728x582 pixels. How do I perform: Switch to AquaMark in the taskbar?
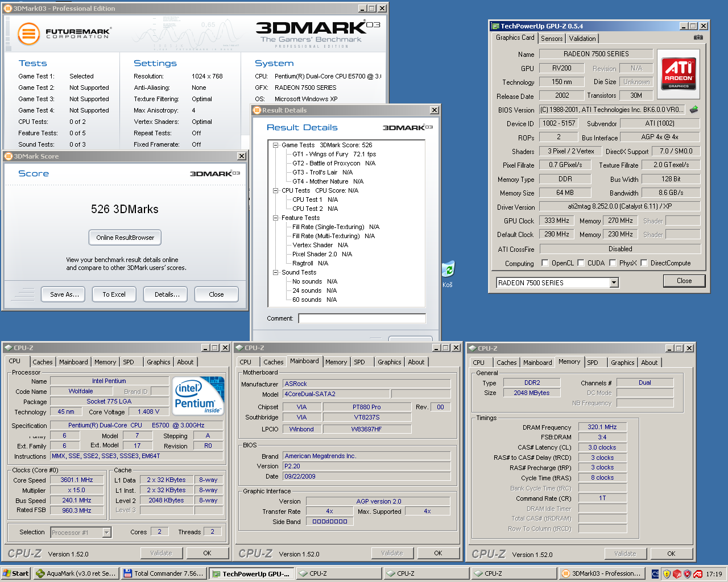(76, 573)
